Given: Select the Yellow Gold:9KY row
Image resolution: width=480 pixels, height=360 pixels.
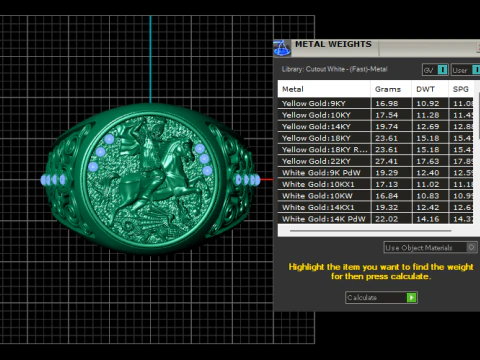Looking at the screenshot, I should [x=376, y=103].
